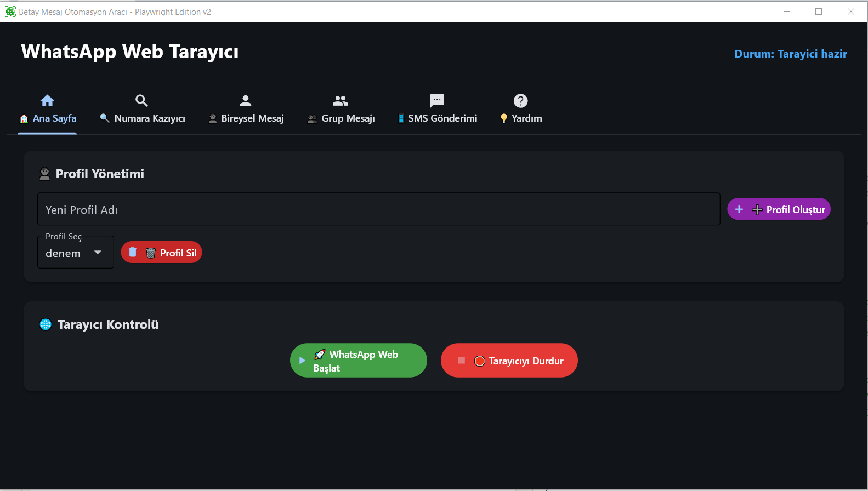Click the profile icon beside Profil Yönetimi
The image size is (868, 491).
point(45,174)
